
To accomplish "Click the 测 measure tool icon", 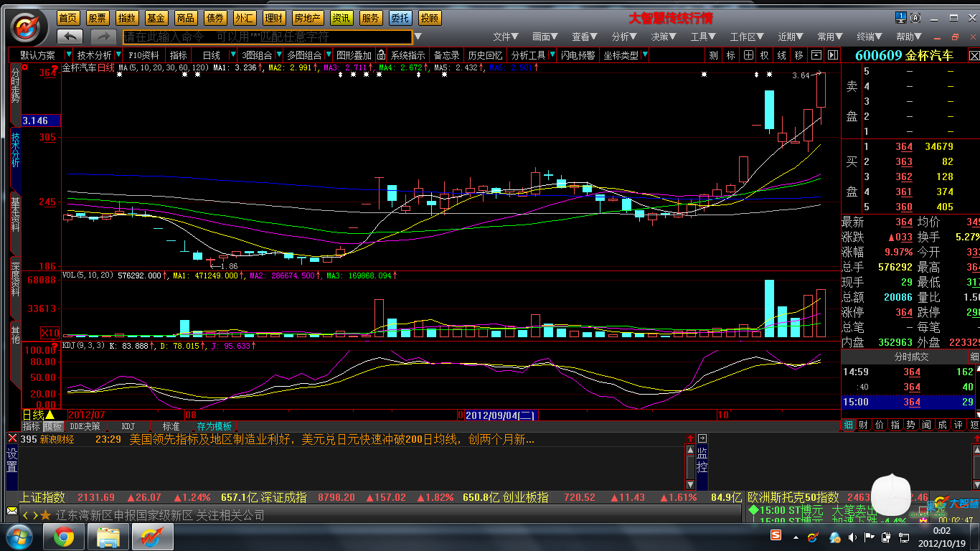I will pos(713,55).
